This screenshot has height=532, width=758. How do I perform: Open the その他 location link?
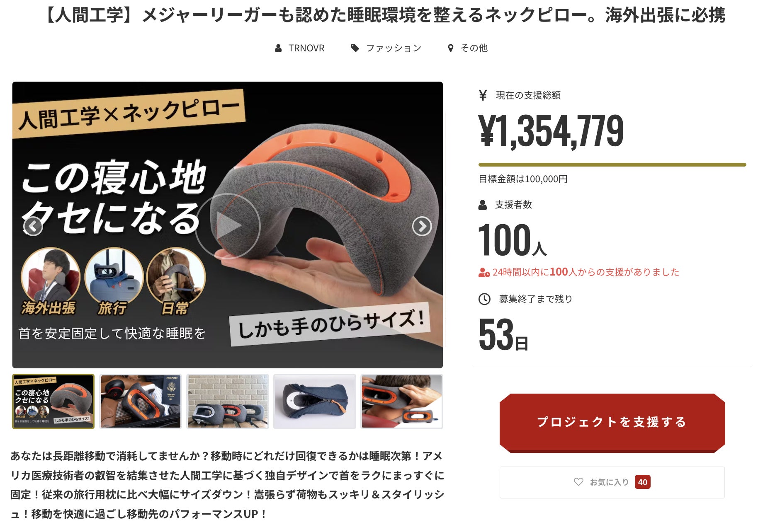[x=474, y=48]
